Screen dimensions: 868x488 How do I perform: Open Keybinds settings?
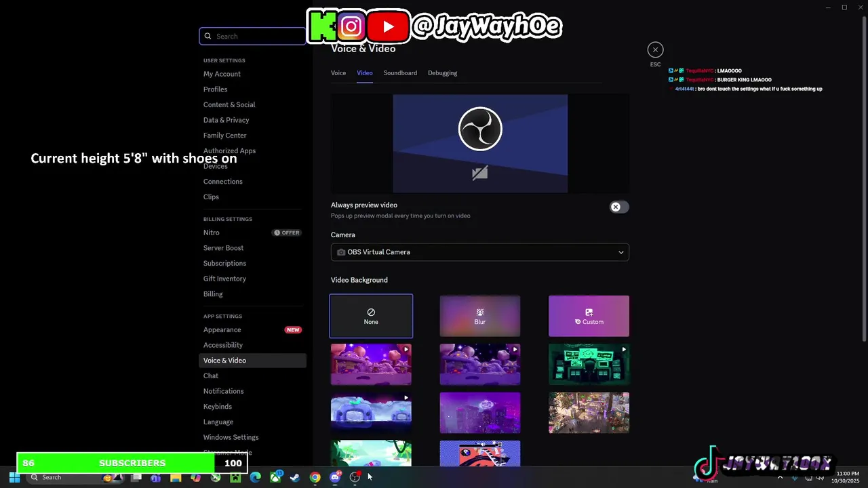pyautogui.click(x=252, y=407)
